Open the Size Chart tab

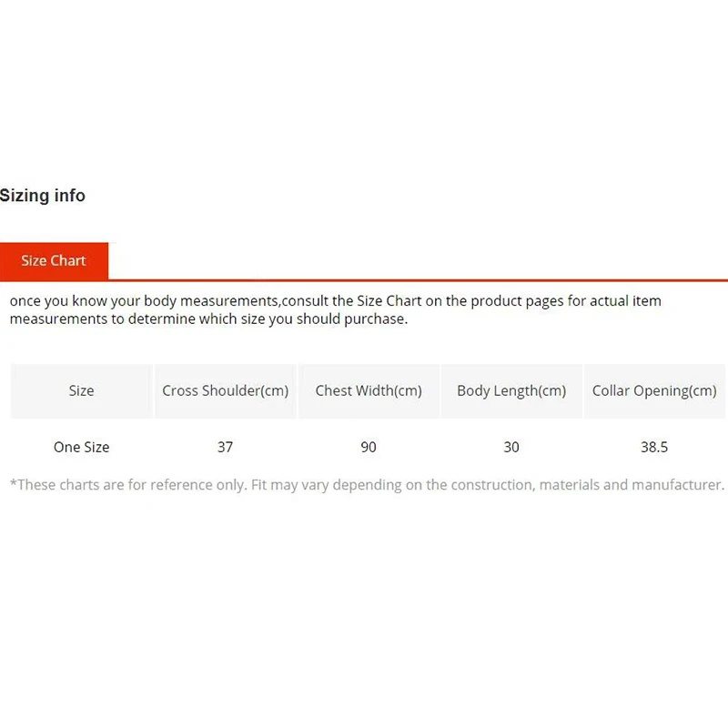(x=54, y=261)
